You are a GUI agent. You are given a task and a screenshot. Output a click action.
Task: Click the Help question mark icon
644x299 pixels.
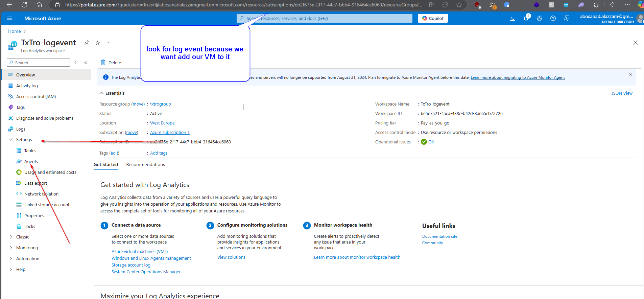click(x=553, y=18)
